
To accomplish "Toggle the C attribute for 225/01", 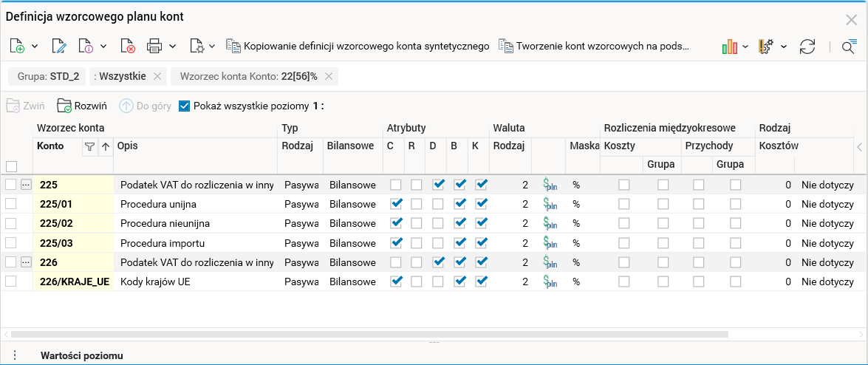I will pos(397,203).
